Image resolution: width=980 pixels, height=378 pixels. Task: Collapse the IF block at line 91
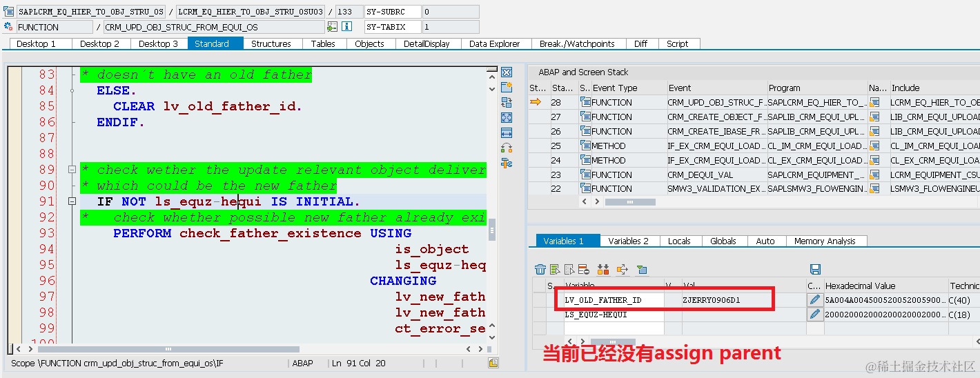(x=72, y=201)
